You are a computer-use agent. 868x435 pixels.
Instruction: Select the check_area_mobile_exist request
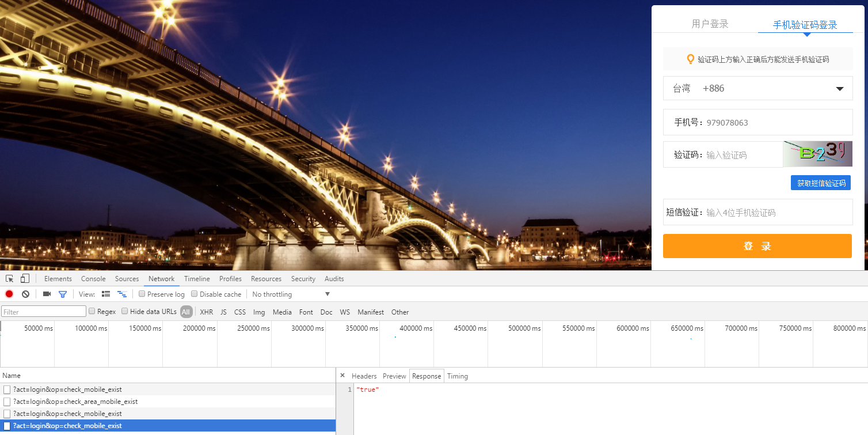coord(75,402)
